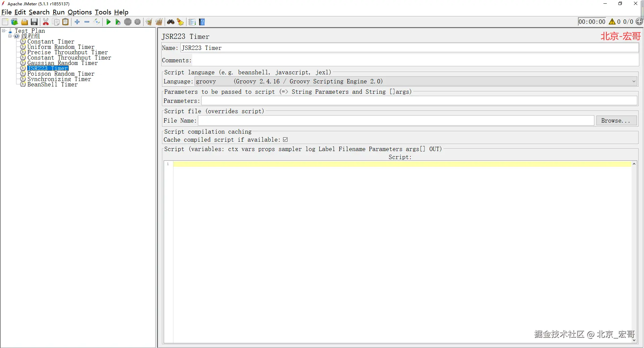Image resolution: width=644 pixels, height=348 pixels.
Task: Toggle Cache compiled script checkbox
Action: pos(285,140)
